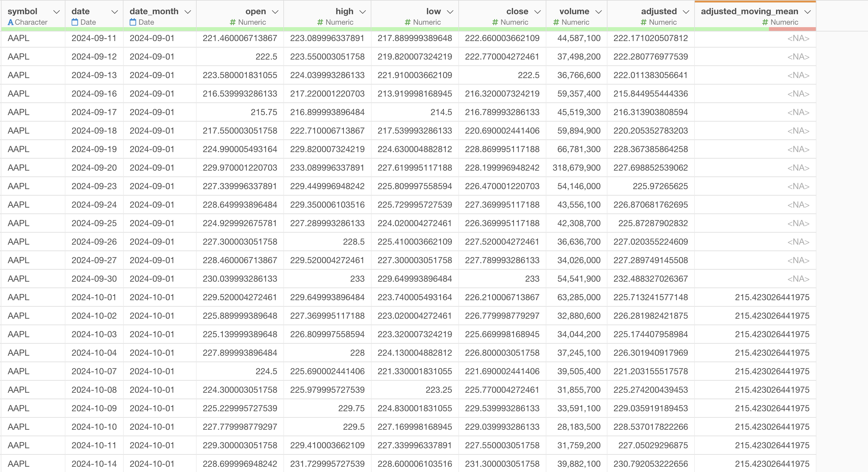Select adjusted cell 227.05029296875
868x472 pixels.
(x=651, y=445)
